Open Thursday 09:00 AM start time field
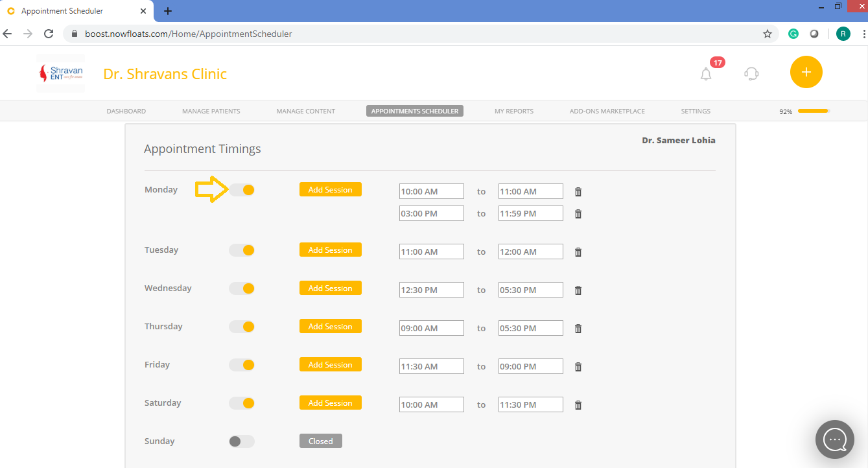The width and height of the screenshot is (868, 468). coord(432,328)
